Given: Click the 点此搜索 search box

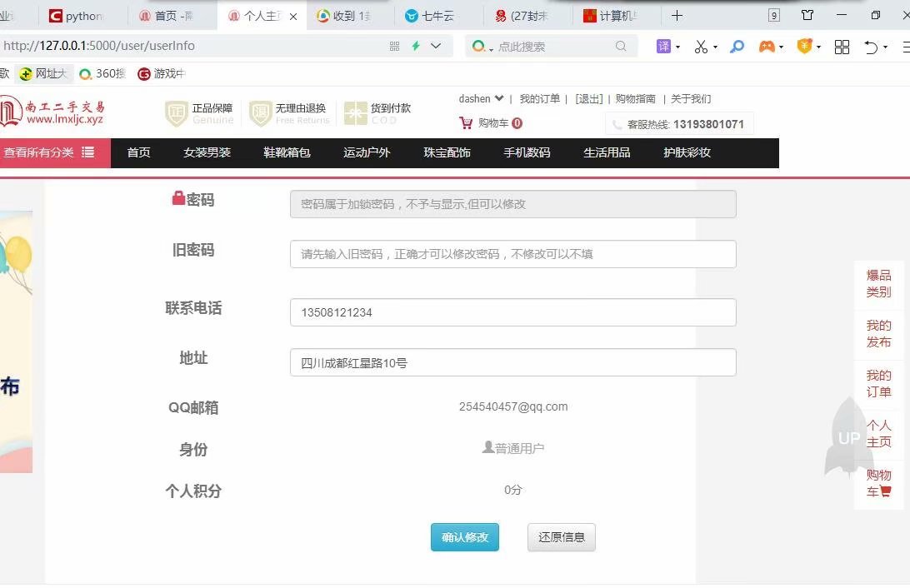Looking at the screenshot, I should tap(552, 47).
